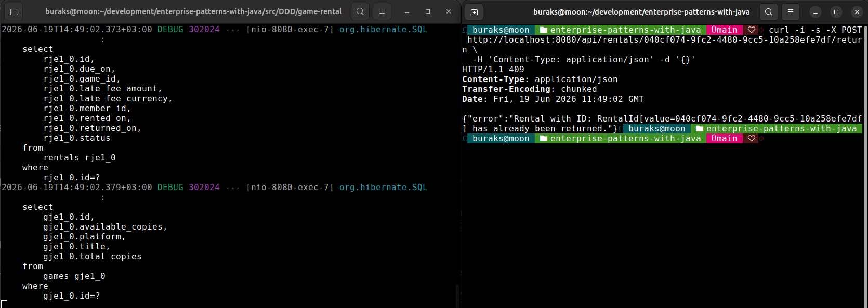The width and height of the screenshot is (868, 308).
Task: Click 'rje1_0.member_id,' column line
Action: pyautogui.click(x=87, y=108)
